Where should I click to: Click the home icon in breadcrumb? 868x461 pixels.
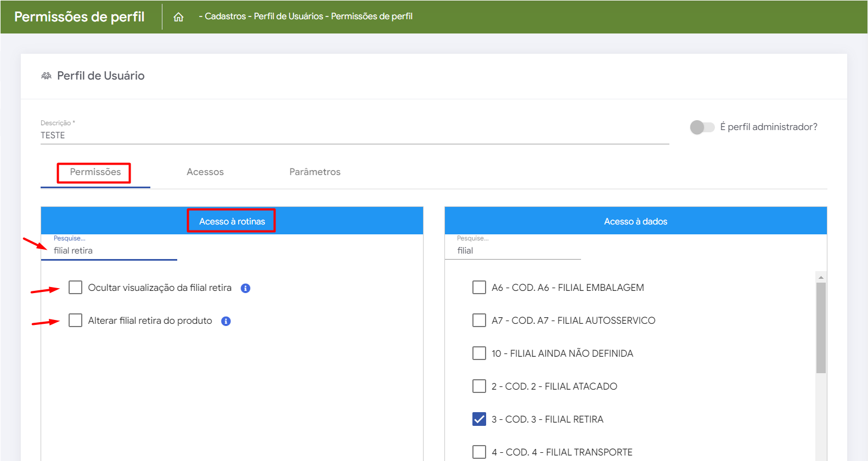[178, 17]
